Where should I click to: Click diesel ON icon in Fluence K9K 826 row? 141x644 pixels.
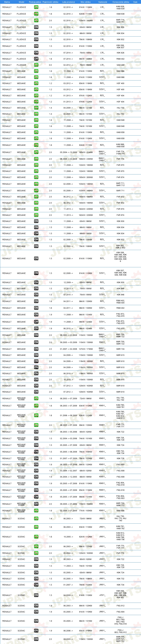pos(36,53)
